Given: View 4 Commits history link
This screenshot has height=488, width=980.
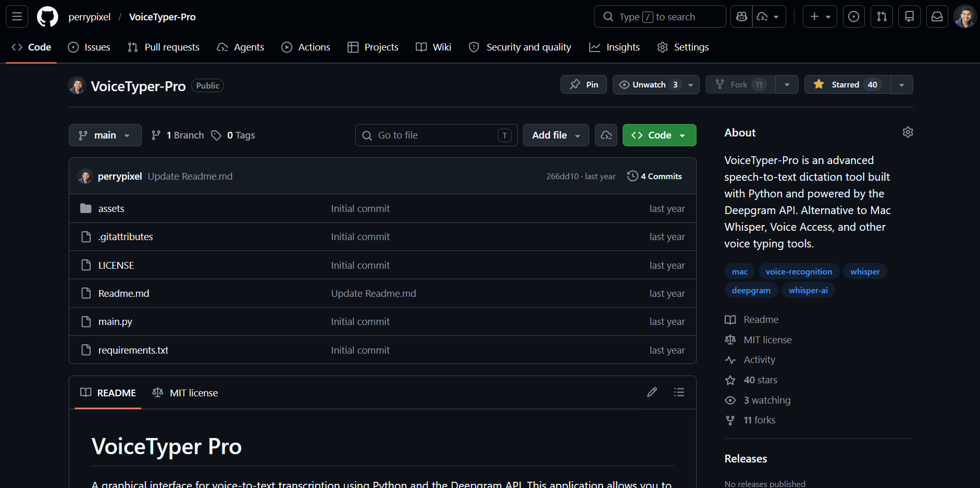Looking at the screenshot, I should click(654, 176).
